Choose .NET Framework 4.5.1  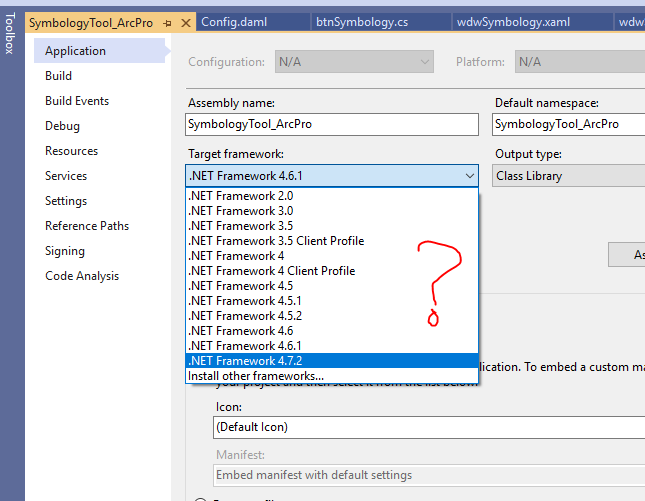tap(332, 301)
